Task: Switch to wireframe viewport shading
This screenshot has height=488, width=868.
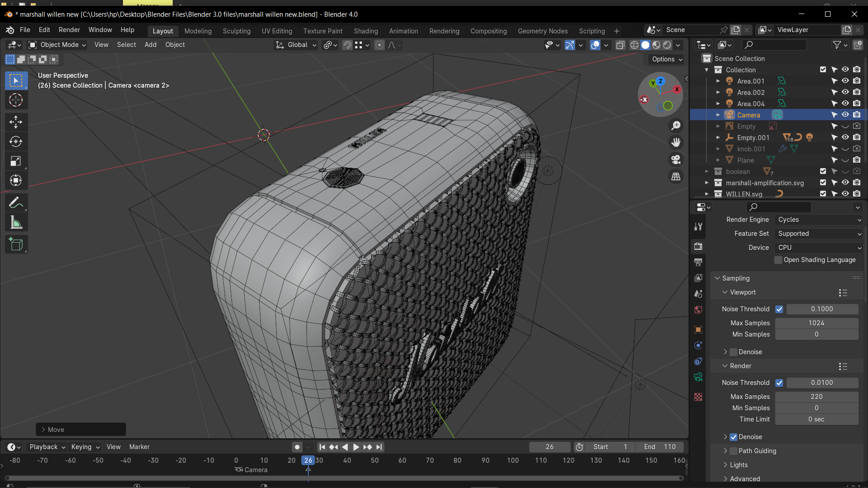Action: pos(634,45)
